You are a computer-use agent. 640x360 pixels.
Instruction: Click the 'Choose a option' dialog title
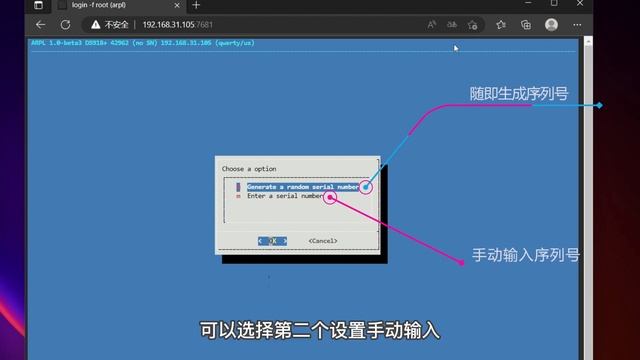249,169
